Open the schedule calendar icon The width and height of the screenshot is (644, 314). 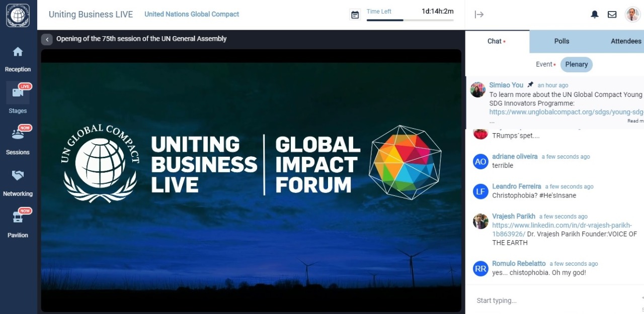(355, 15)
